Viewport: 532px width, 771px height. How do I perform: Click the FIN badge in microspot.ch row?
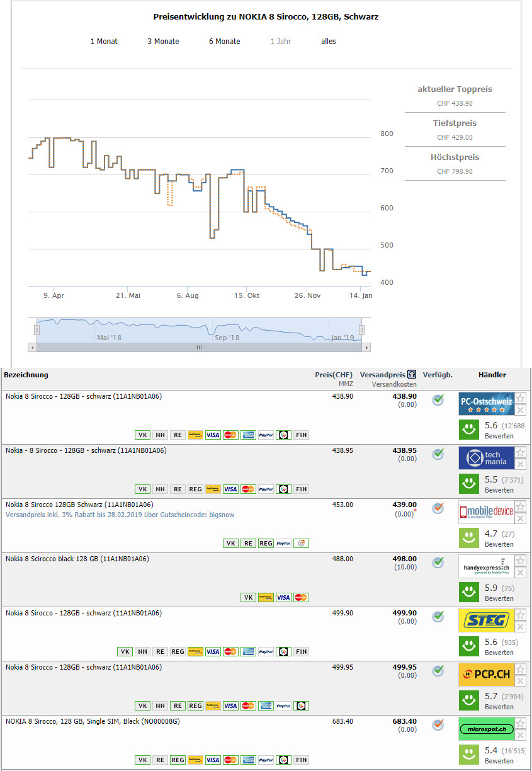[x=302, y=760]
